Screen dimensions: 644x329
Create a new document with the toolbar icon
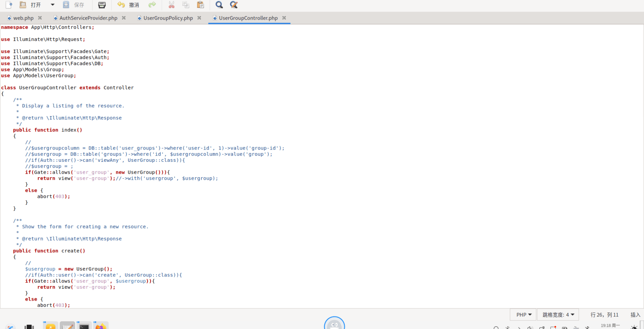(x=9, y=5)
